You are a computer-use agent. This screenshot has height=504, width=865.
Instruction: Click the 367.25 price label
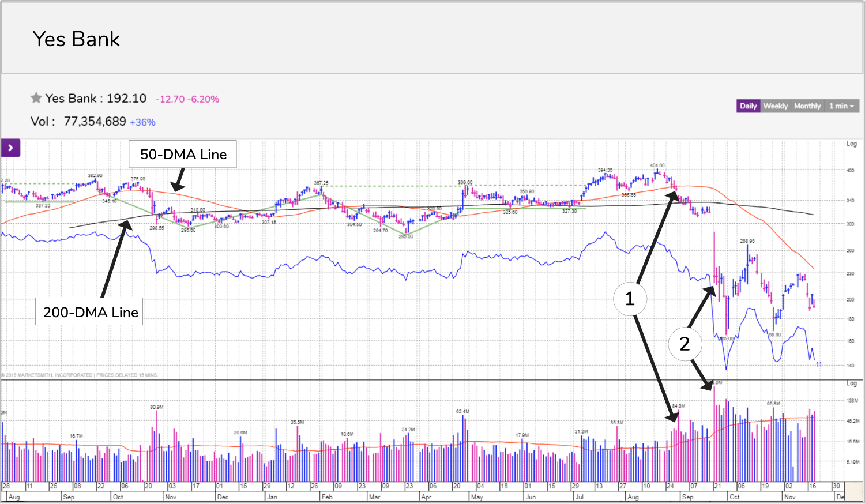321,183
